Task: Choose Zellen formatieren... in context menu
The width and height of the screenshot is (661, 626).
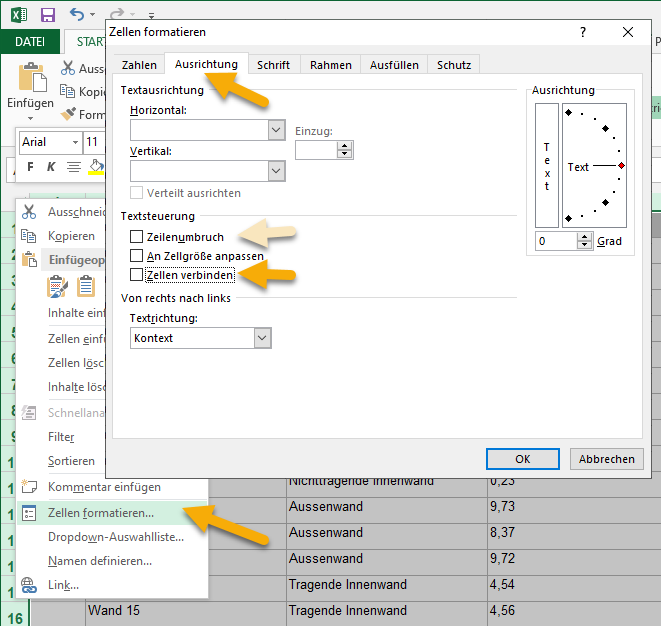Action: pyautogui.click(x=101, y=513)
